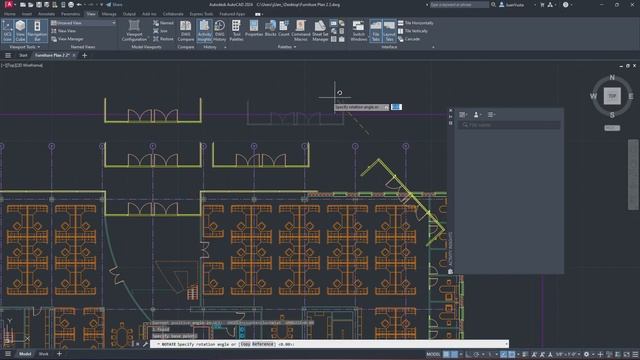Switch to Model layout tab
Screen dimensions: 640x360
click(25, 354)
